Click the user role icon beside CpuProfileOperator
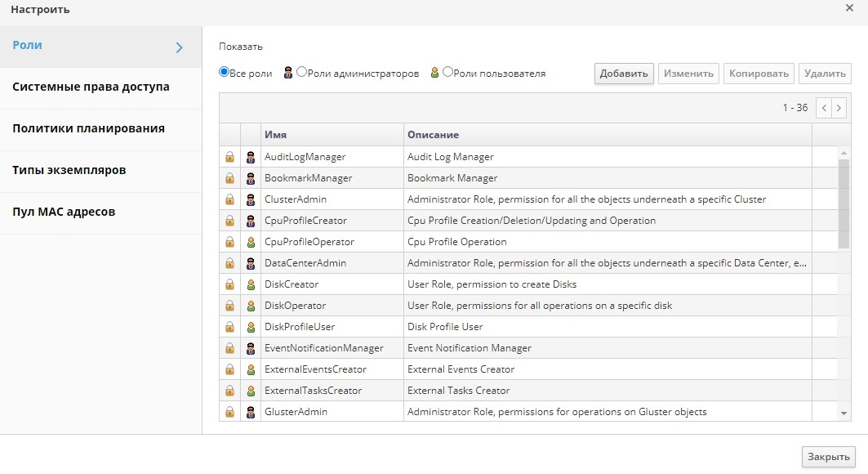 (x=251, y=242)
